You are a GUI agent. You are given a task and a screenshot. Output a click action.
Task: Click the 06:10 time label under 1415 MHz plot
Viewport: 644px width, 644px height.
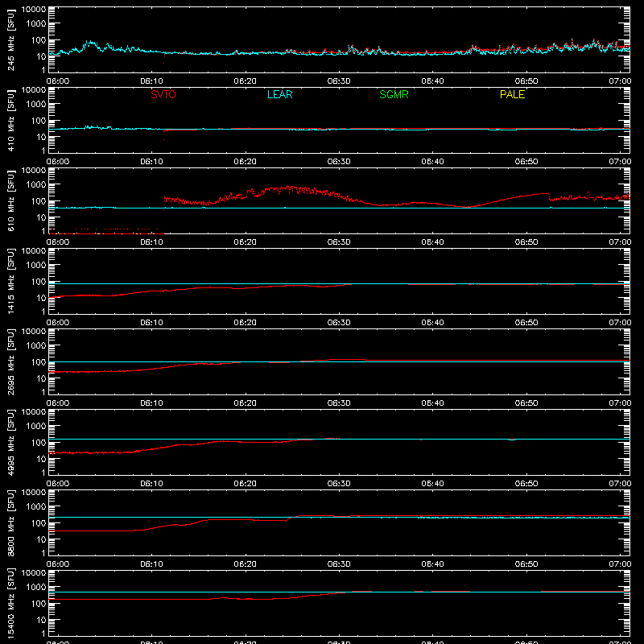[x=151, y=323]
